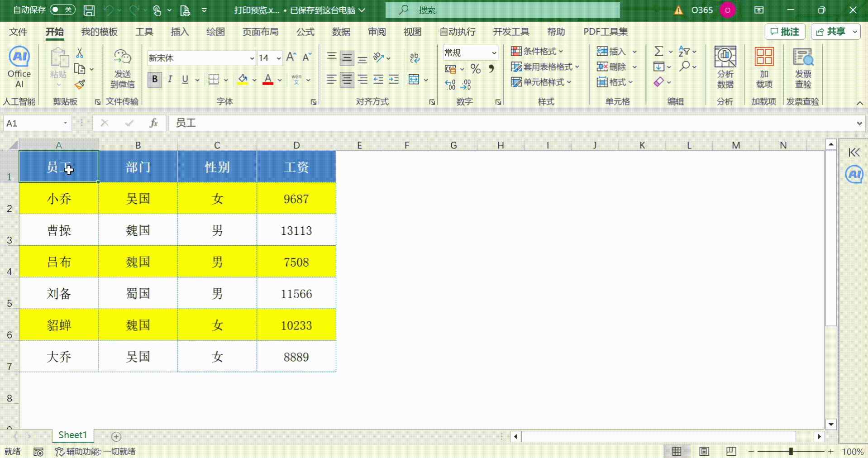This screenshot has width=868, height=458.
Task: Apply yellow fill color
Action: click(x=243, y=80)
